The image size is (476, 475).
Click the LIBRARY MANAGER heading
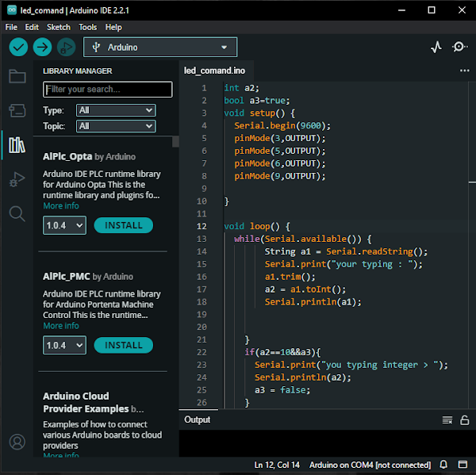tap(78, 71)
